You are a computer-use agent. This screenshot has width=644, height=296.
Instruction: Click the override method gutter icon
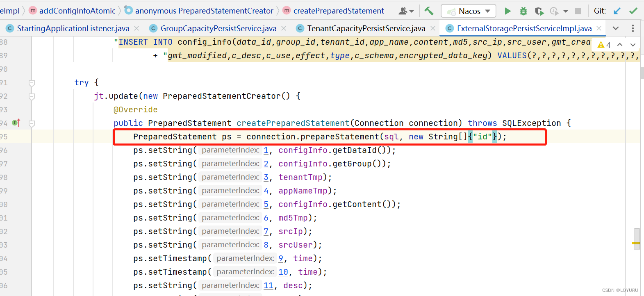point(16,123)
